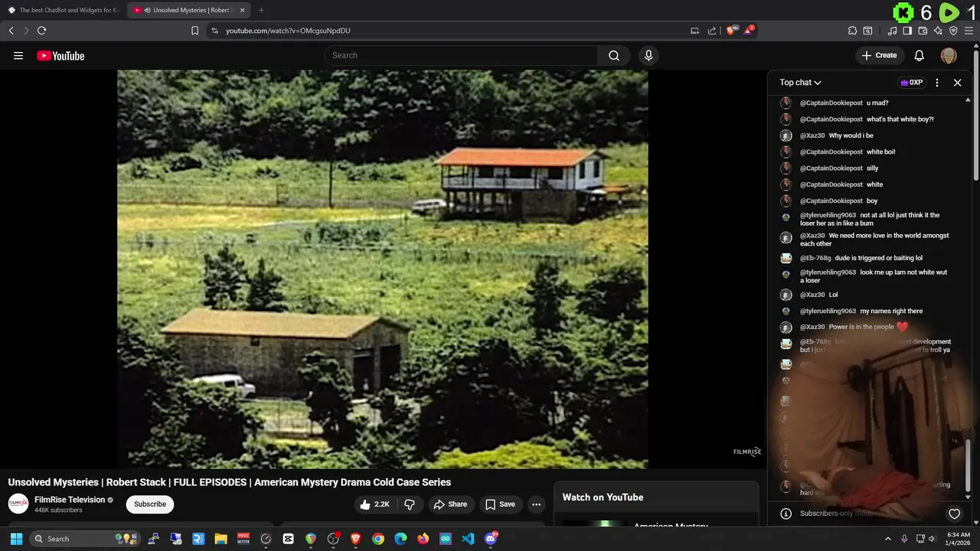Image resolution: width=980 pixels, height=551 pixels.
Task: Open the subscribers-only mode info icon
Action: click(x=786, y=514)
